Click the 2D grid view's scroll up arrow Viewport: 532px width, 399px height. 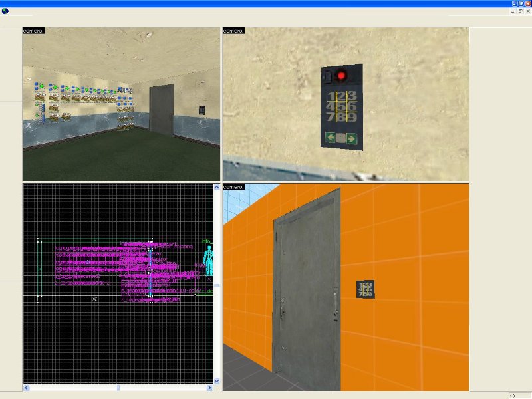click(x=216, y=188)
